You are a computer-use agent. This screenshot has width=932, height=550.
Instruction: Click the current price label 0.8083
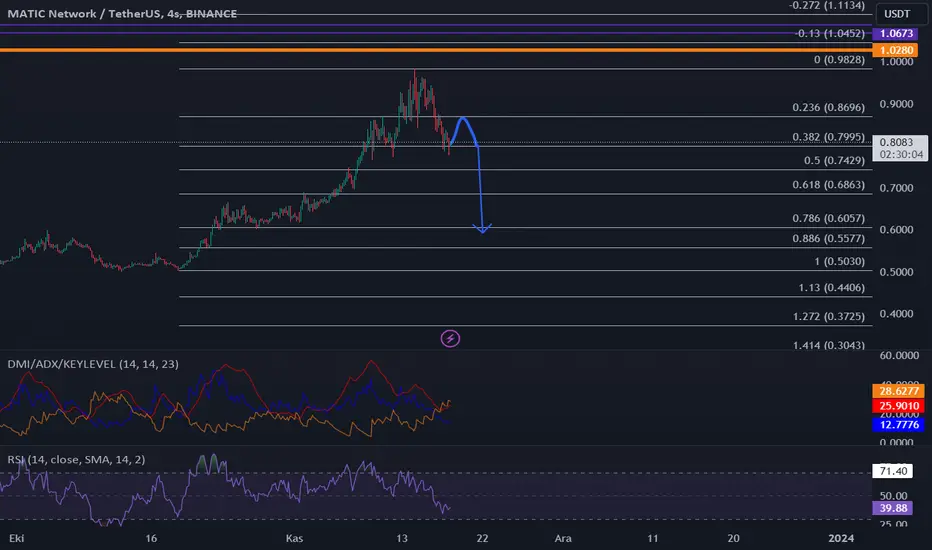click(x=900, y=148)
